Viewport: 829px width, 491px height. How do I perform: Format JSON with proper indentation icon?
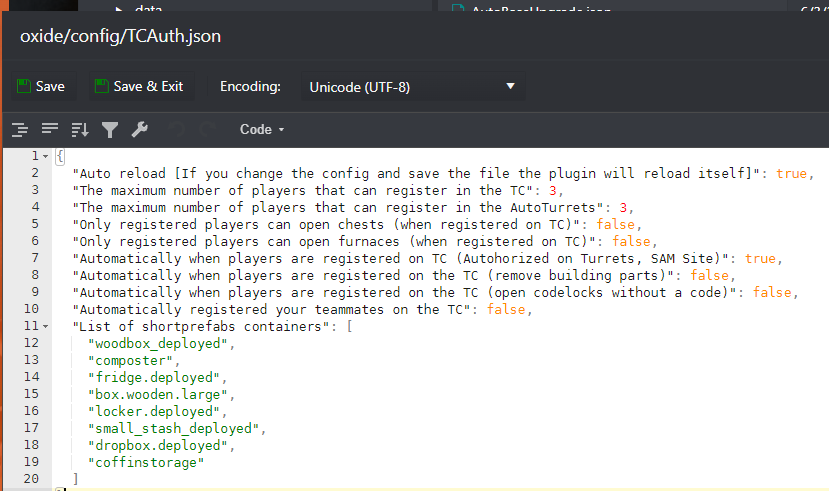tap(20, 129)
